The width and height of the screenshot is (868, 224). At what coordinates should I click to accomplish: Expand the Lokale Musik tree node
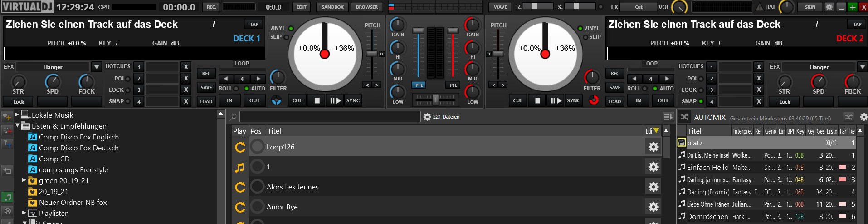[x=17, y=115]
